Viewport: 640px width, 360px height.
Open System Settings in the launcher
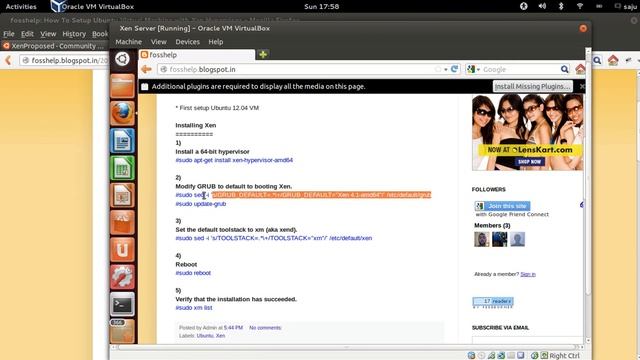coord(122,277)
